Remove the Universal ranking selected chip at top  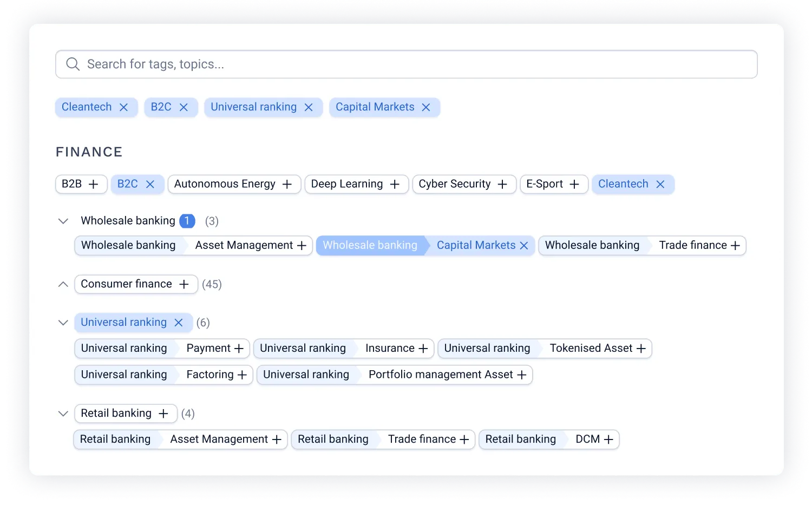pos(309,107)
